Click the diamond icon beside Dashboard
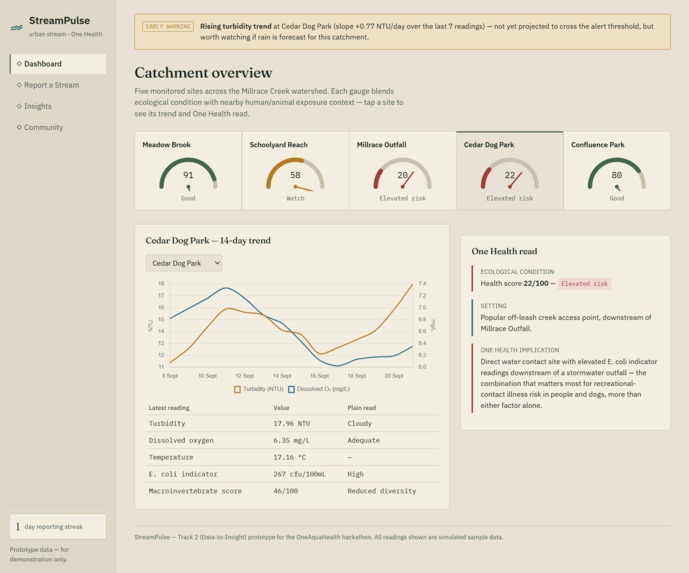The image size is (689, 573). click(x=19, y=64)
